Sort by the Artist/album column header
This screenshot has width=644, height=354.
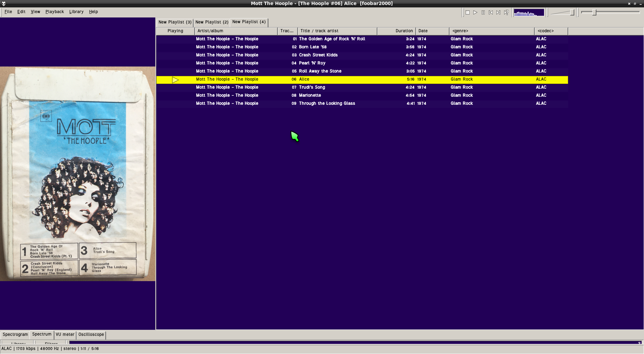(236, 31)
